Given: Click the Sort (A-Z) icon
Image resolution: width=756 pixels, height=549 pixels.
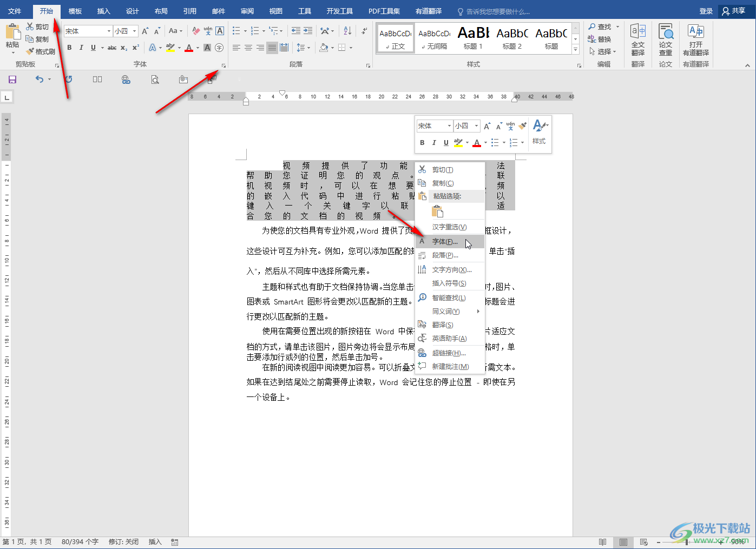Looking at the screenshot, I should click(x=347, y=31).
